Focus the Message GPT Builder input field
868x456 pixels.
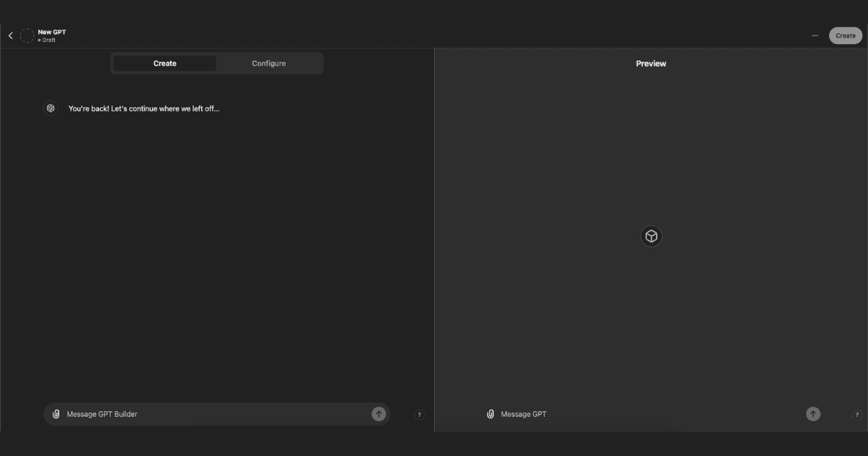213,414
